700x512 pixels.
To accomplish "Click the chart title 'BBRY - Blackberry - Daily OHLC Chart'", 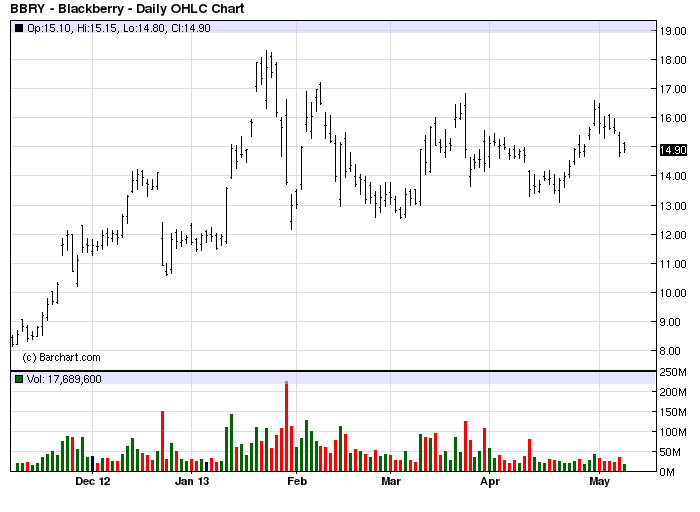I will pos(127,8).
